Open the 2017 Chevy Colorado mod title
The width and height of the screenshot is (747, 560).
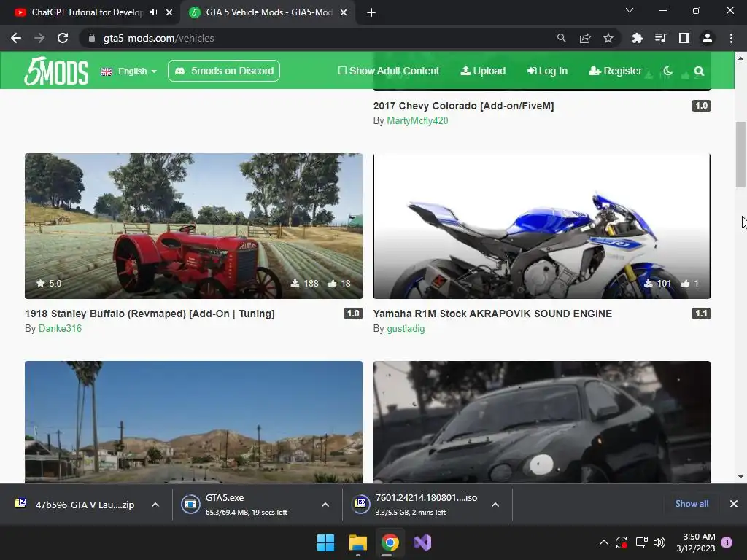pyautogui.click(x=463, y=106)
